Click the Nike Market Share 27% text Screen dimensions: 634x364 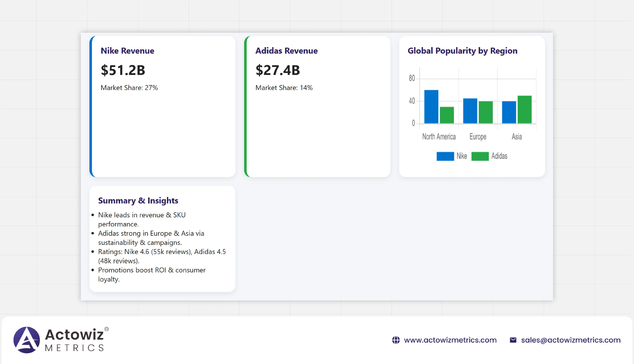[129, 88]
